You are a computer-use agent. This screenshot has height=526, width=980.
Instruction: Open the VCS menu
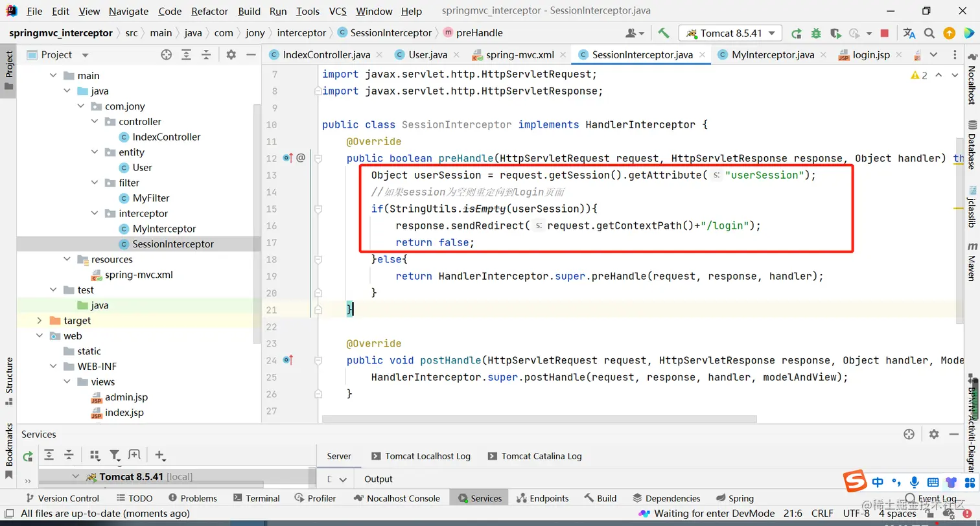[x=338, y=11]
